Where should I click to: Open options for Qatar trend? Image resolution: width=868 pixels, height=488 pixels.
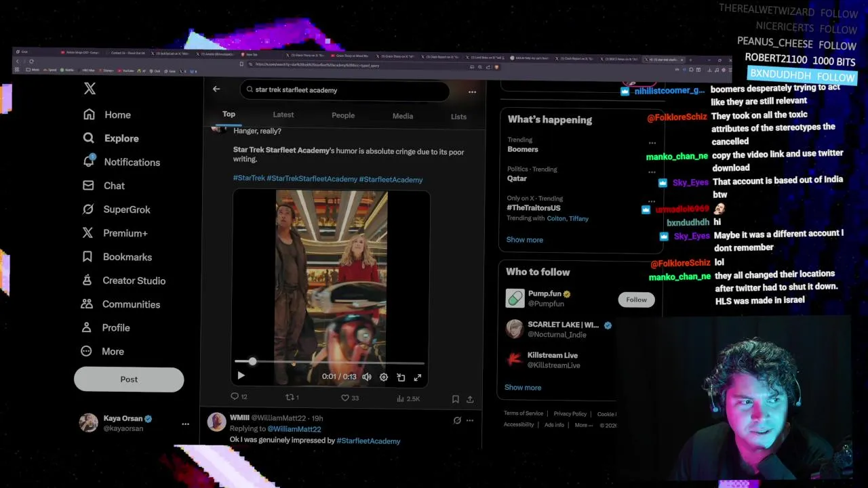652,172
